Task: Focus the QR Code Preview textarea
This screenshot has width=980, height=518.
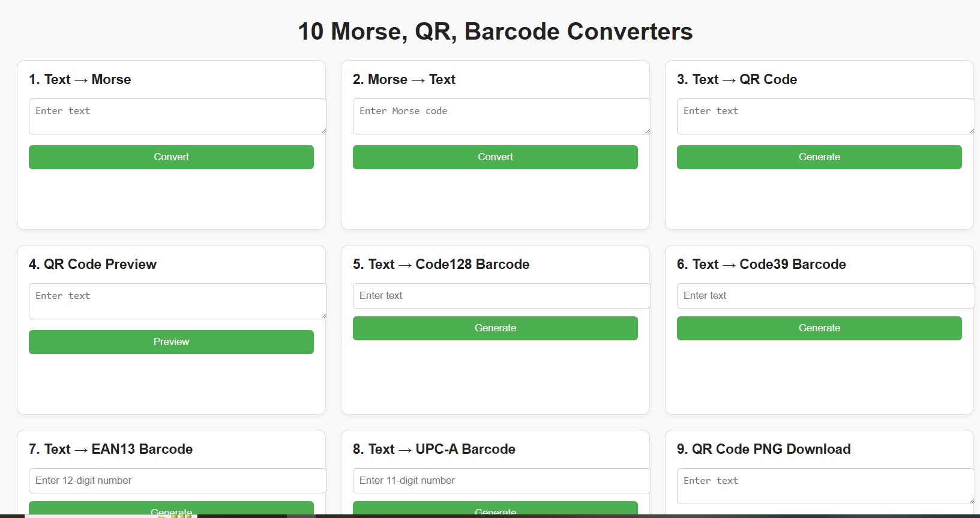Action: point(177,301)
